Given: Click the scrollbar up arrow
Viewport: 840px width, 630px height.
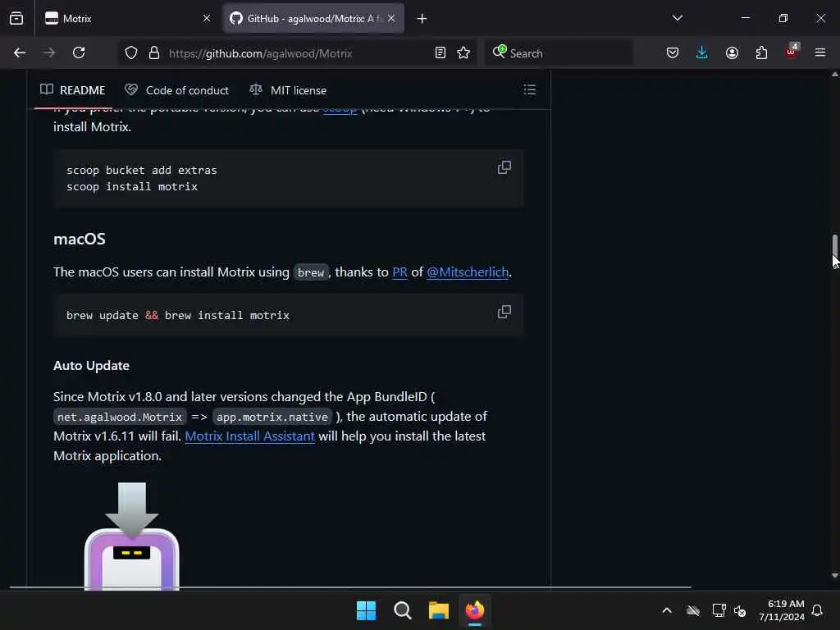Looking at the screenshot, I should 834,75.
